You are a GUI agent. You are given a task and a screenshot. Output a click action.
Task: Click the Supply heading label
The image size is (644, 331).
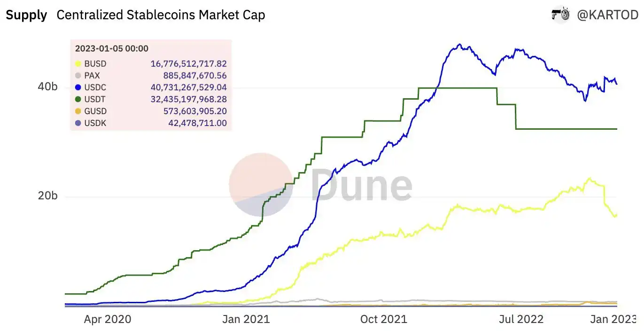click(26, 15)
